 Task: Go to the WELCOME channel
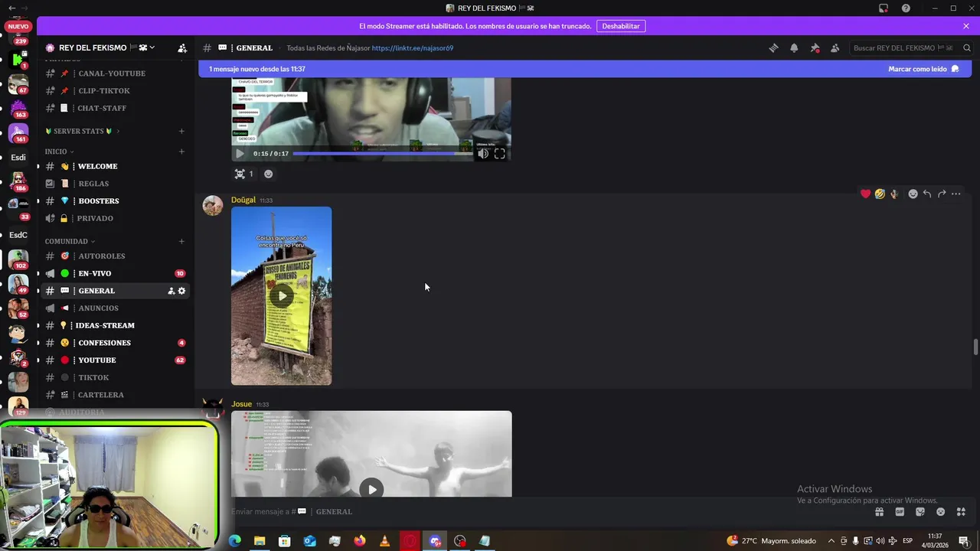(x=115, y=166)
